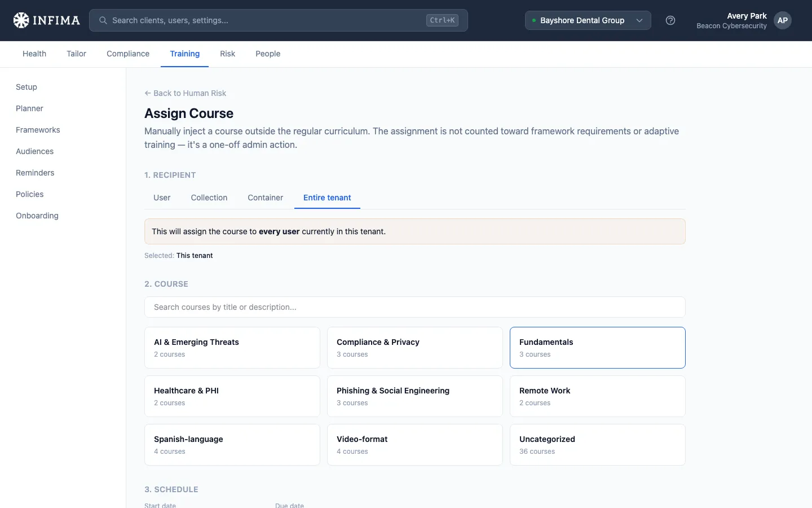The height and width of the screenshot is (508, 812).
Task: Open the Spanish-language category card
Action: click(232, 445)
